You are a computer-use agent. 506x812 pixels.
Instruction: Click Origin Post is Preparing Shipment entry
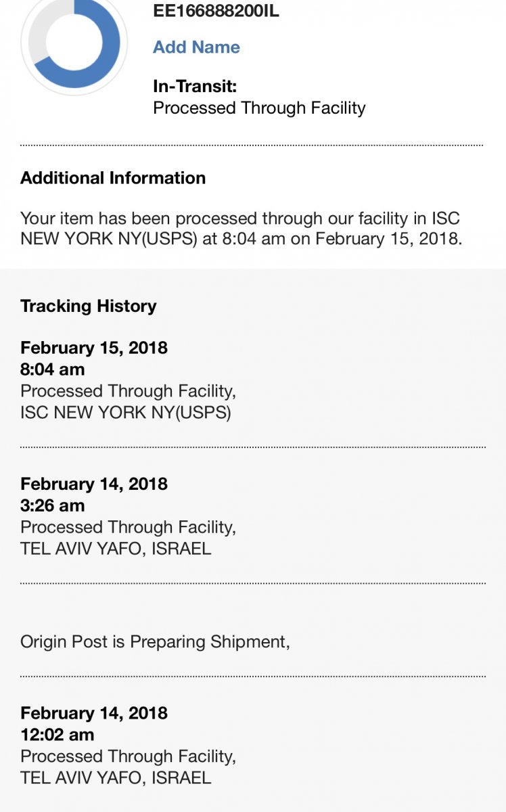[155, 641]
